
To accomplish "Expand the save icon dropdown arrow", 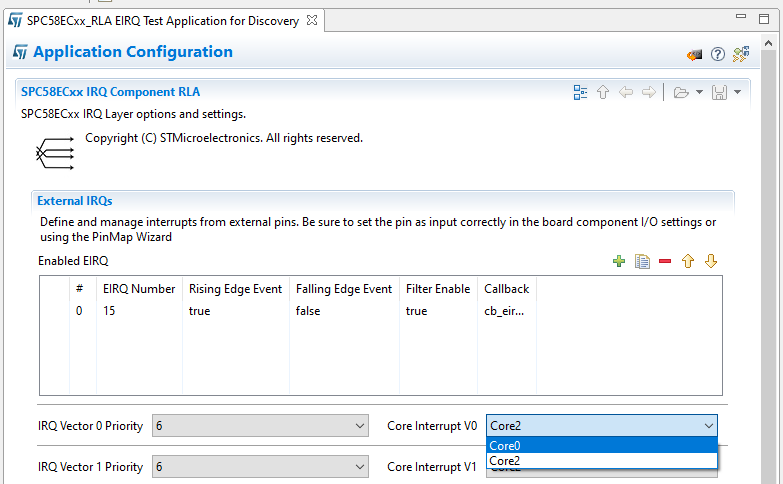I will pos(737,92).
